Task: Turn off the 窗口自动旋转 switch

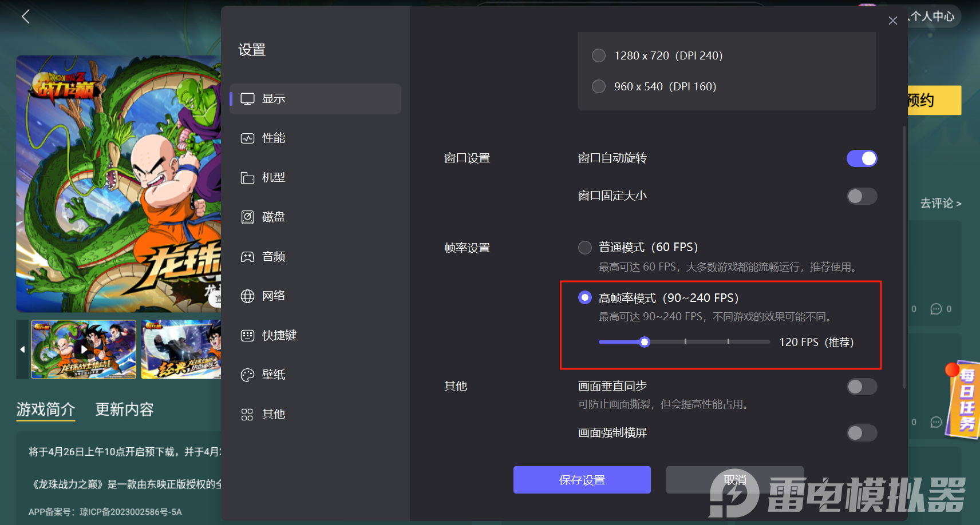Action: (862, 158)
